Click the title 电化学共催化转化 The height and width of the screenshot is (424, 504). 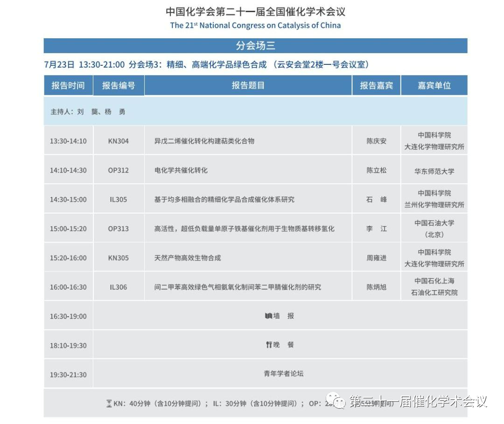181,170
